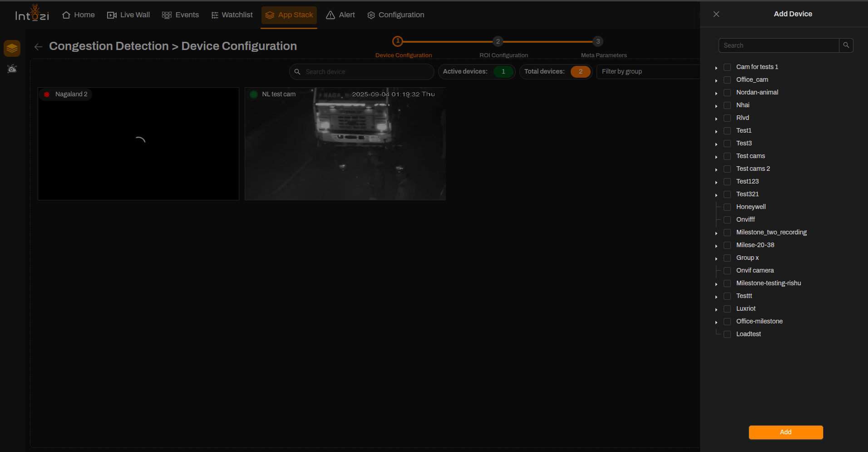Open the Events page

pyautogui.click(x=180, y=15)
